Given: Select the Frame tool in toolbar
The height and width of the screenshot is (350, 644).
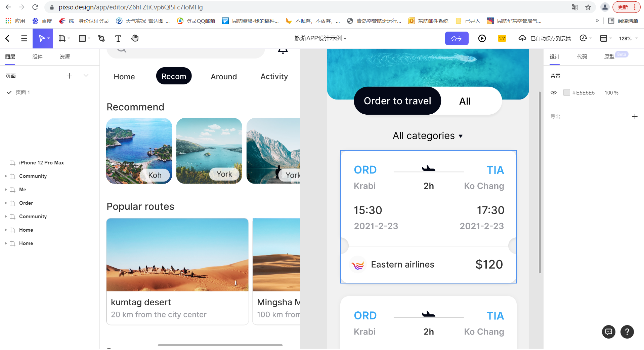Looking at the screenshot, I should click(62, 38).
